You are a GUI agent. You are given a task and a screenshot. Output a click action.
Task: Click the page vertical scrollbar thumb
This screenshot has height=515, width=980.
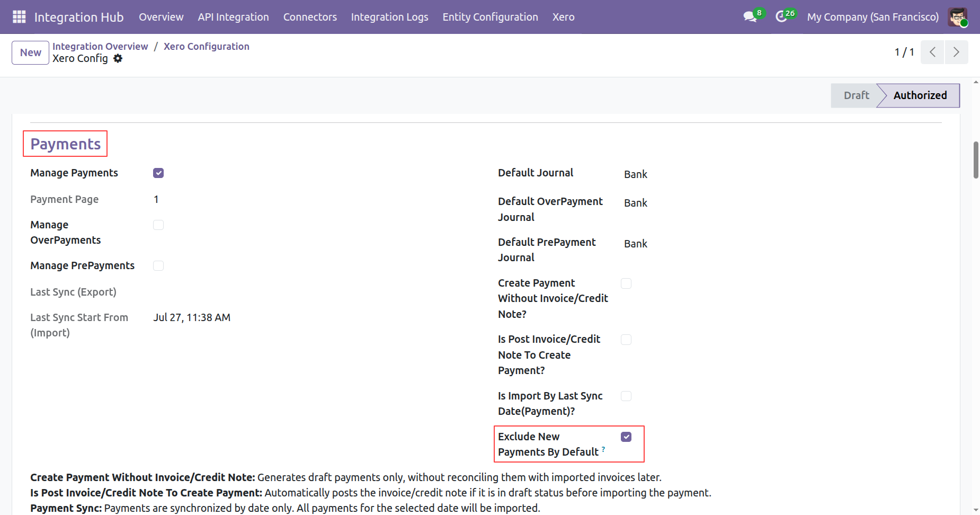coord(976,160)
